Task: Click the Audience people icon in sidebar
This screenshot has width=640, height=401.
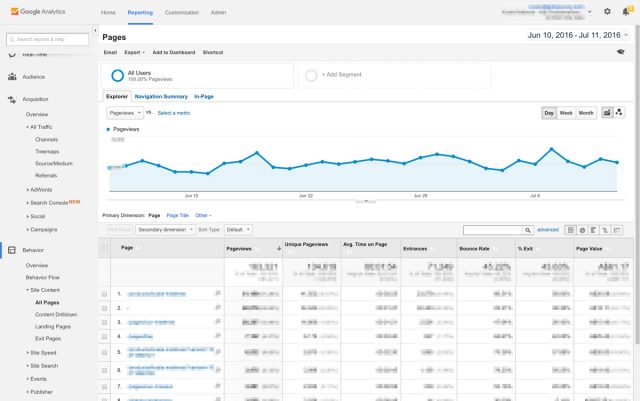Action: tap(12, 76)
